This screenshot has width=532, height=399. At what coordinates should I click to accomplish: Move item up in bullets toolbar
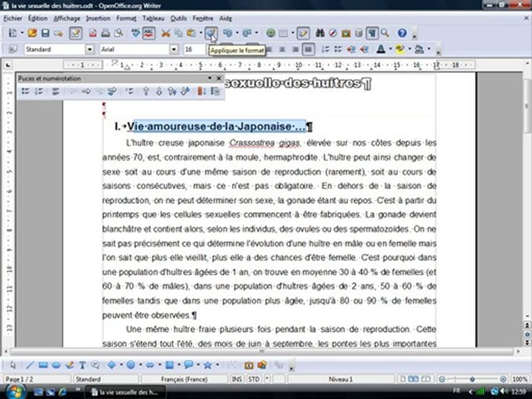pyautogui.click(x=146, y=91)
